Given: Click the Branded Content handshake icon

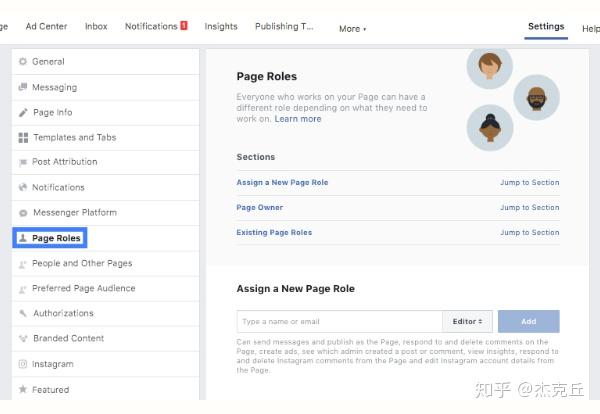Looking at the screenshot, I should (x=23, y=338).
